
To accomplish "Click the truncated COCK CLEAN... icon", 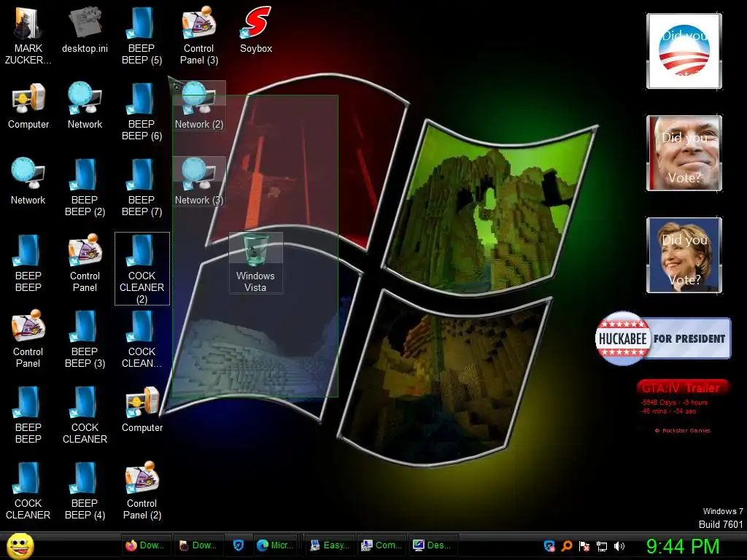I will [x=142, y=339].
